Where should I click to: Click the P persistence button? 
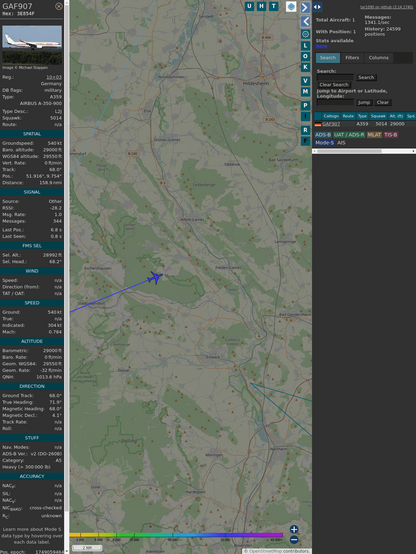(x=305, y=105)
